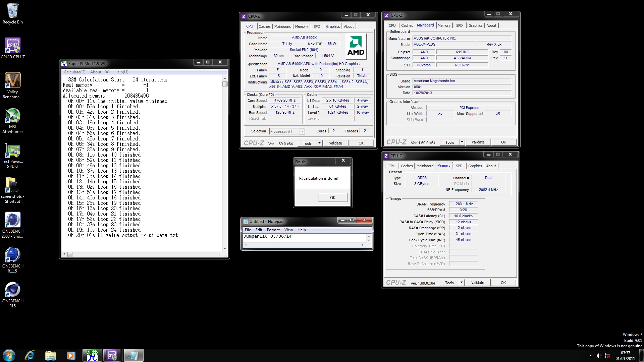Screen dimensions: 644x362
Task: Open About menu in Super PI
Action: tap(100, 72)
